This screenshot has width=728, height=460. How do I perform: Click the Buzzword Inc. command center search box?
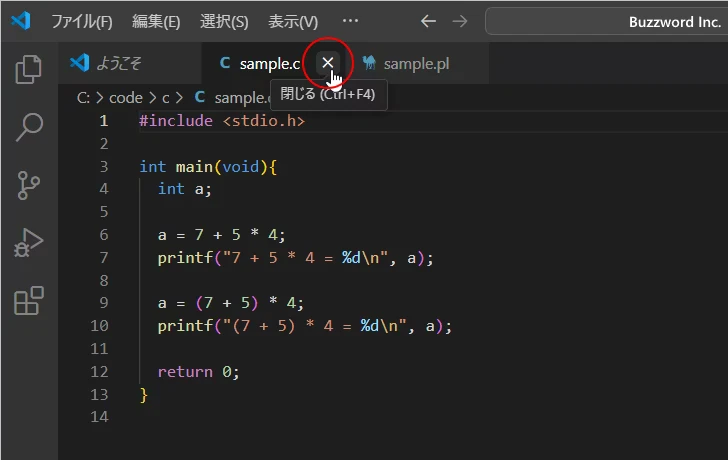click(x=606, y=21)
